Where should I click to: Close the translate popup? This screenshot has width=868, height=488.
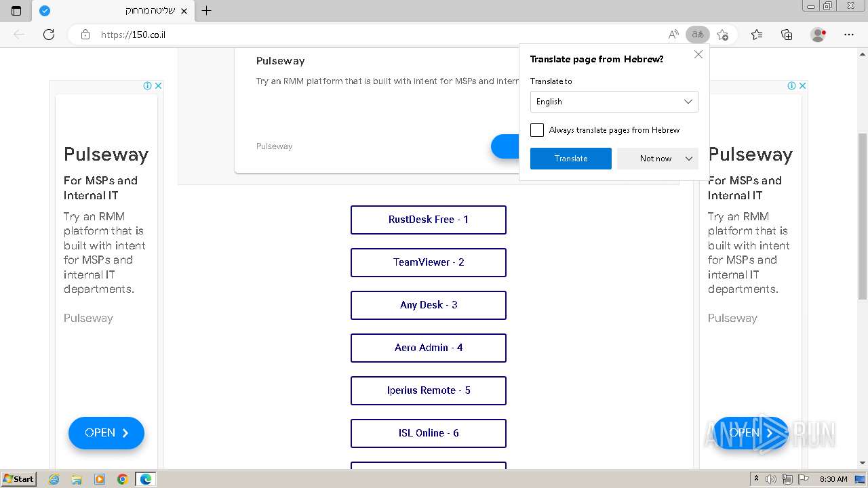(x=698, y=54)
